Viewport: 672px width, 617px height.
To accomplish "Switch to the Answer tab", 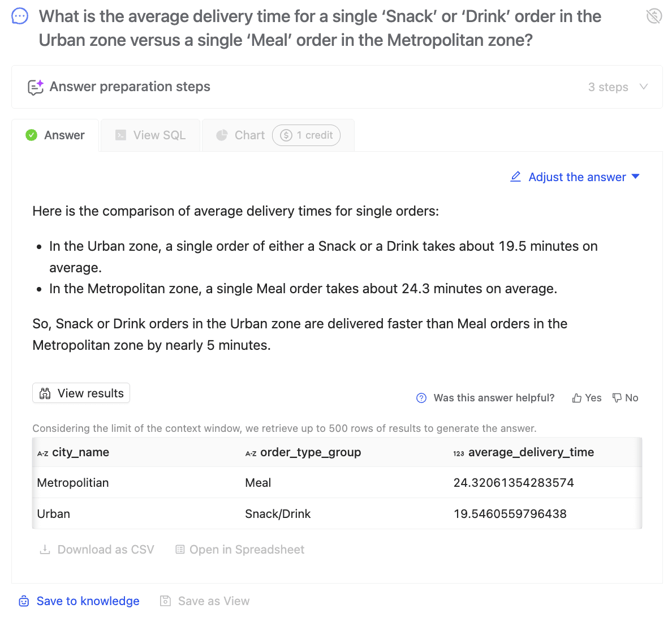I will [x=55, y=135].
